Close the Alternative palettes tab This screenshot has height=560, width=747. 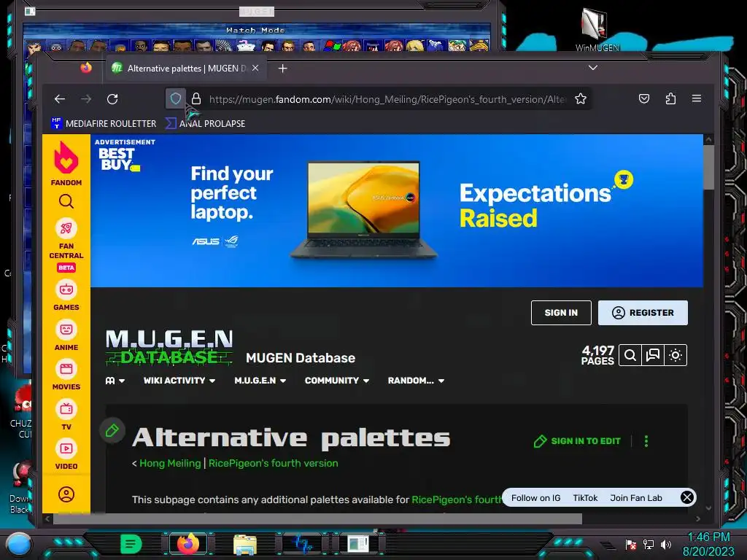click(255, 68)
